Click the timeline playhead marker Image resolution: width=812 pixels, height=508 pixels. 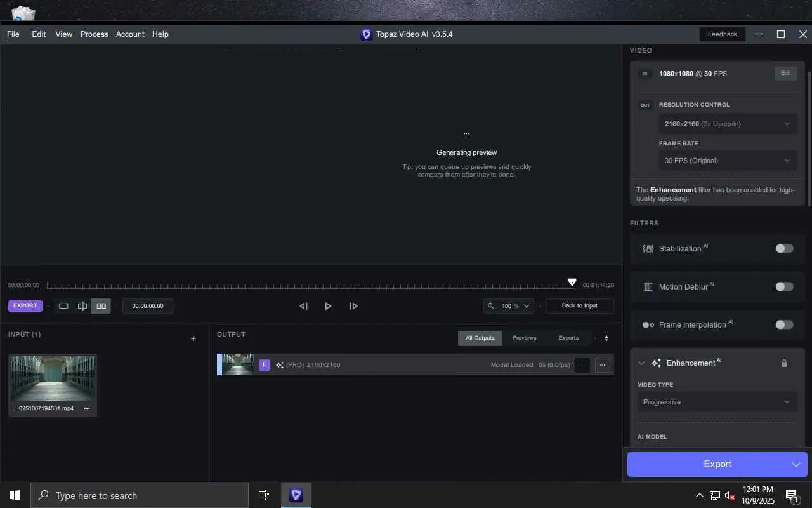pos(572,283)
